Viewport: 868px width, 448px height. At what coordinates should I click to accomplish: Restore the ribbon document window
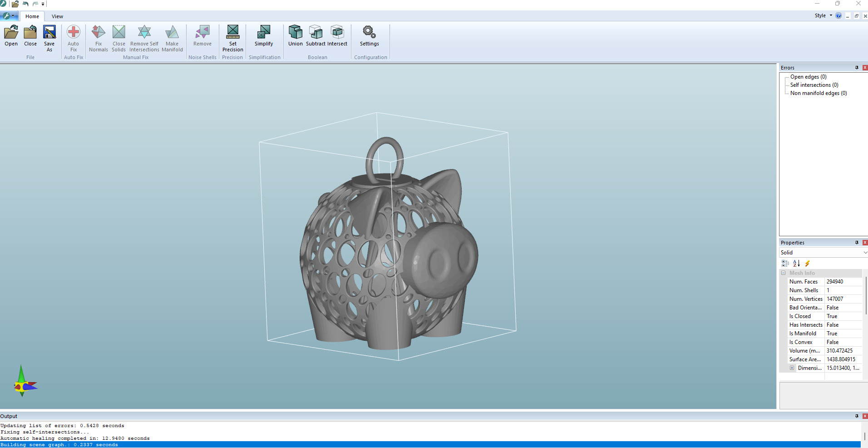coord(857,16)
